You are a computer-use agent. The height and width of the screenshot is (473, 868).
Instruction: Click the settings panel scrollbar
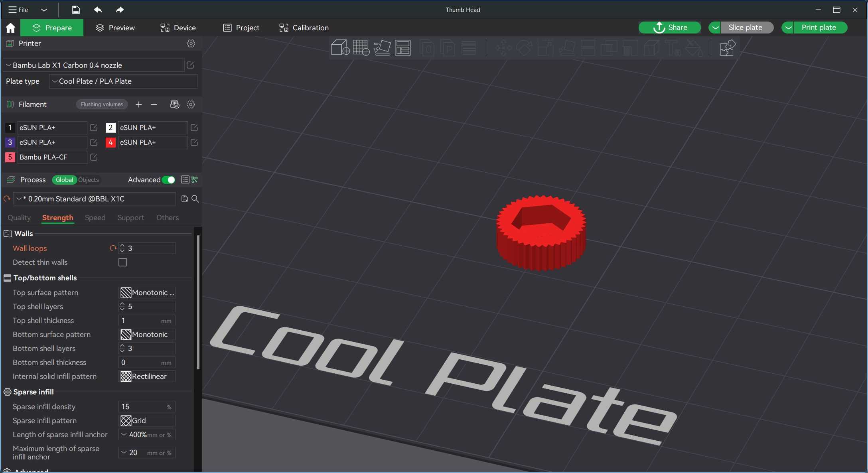(198, 302)
